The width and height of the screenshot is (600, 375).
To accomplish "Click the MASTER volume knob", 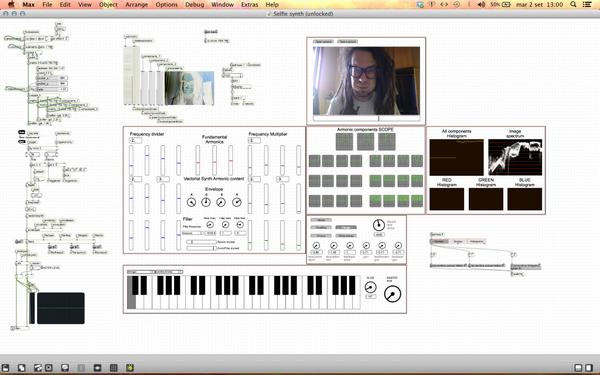I will point(392,294).
